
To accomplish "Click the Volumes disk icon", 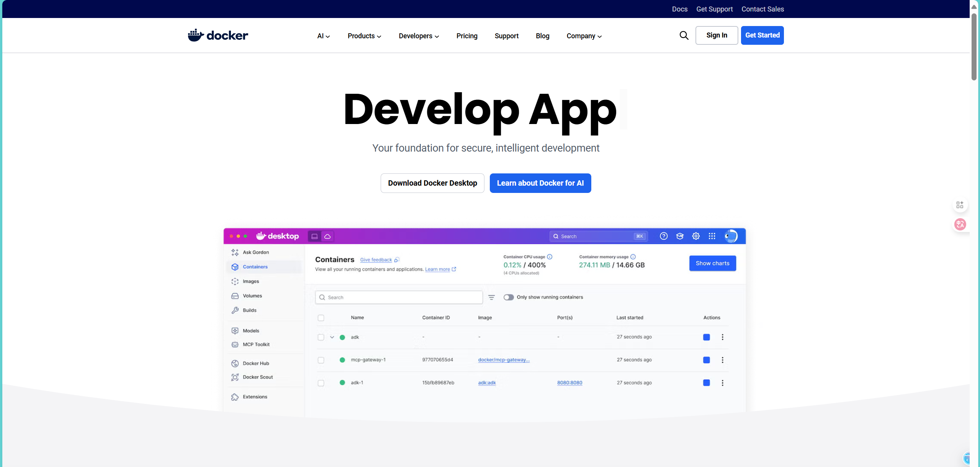I will [x=235, y=296].
